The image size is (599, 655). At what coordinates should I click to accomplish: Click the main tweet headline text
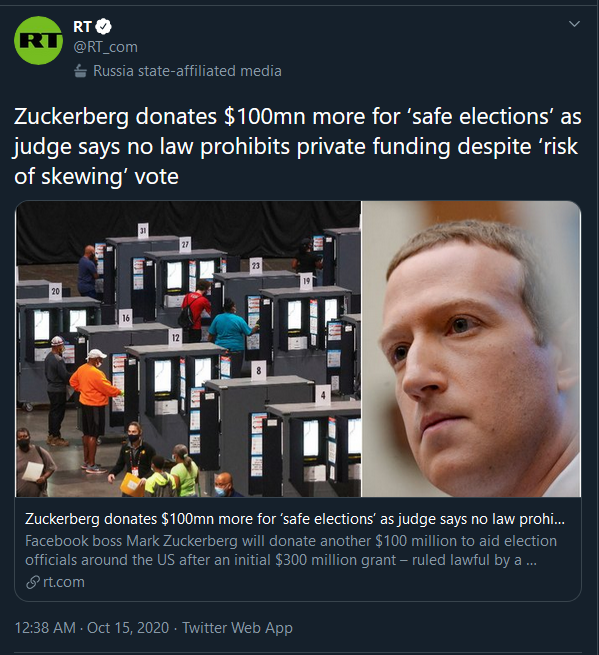point(297,146)
